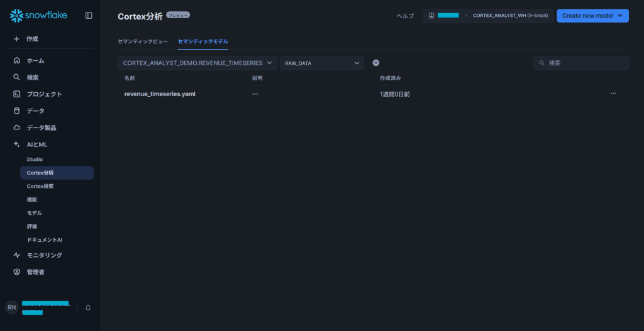Click the 作成 button label
644x331 pixels.
(x=33, y=39)
